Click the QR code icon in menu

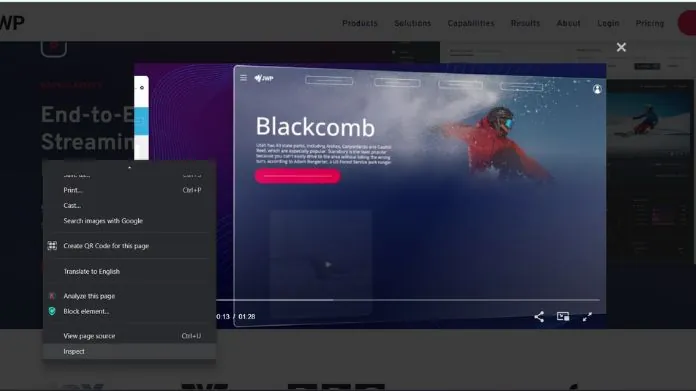[52, 245]
